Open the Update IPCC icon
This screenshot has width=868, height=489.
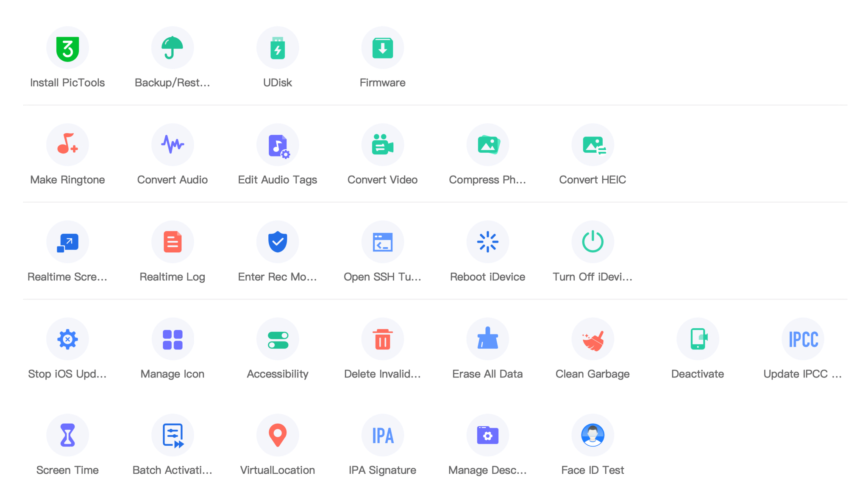(803, 339)
